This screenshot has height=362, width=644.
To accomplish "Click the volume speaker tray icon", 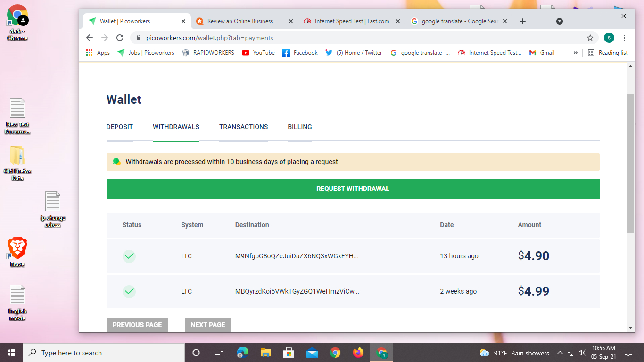I will click(x=582, y=353).
